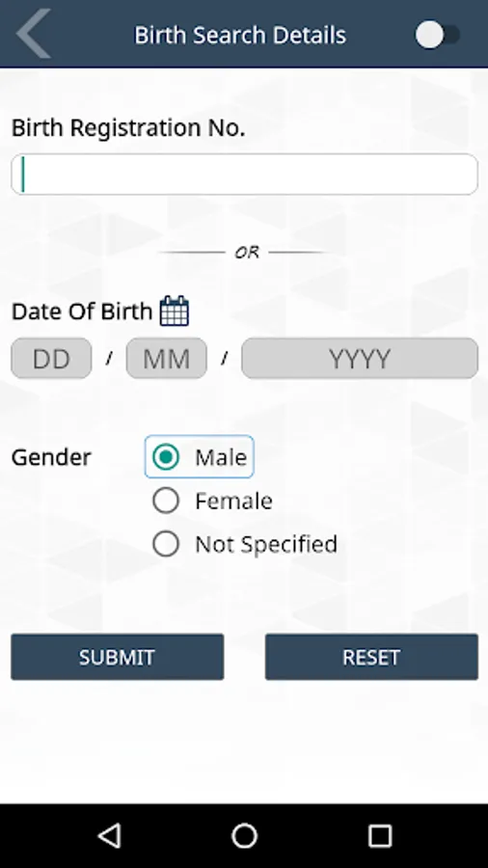Tap the back arrow in header
The width and height of the screenshot is (488, 868).
(x=33, y=34)
